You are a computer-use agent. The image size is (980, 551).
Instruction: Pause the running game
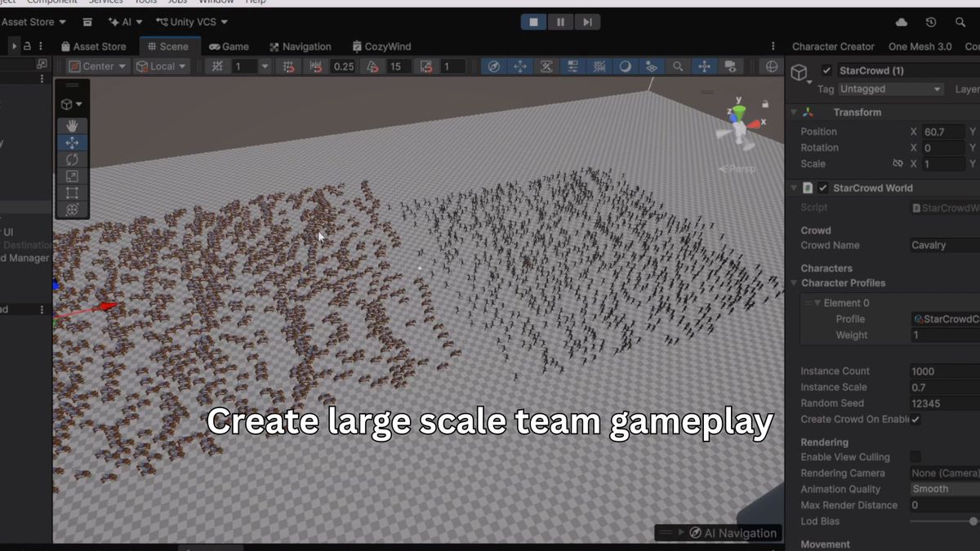coord(560,22)
